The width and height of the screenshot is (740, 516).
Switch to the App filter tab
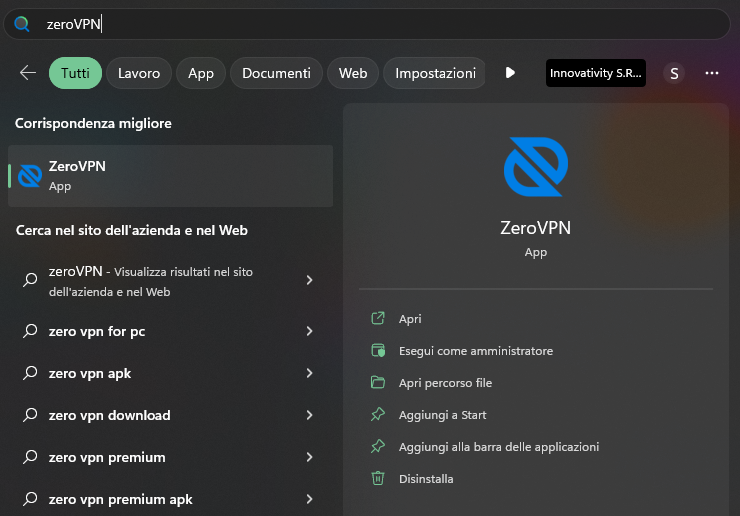(201, 73)
